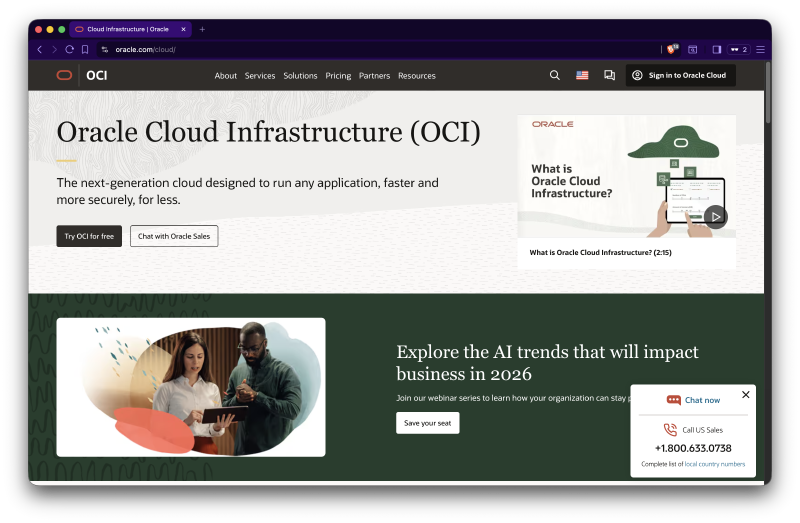Click the Oracle logo in the header
This screenshot has width=800, height=523.
[64, 76]
